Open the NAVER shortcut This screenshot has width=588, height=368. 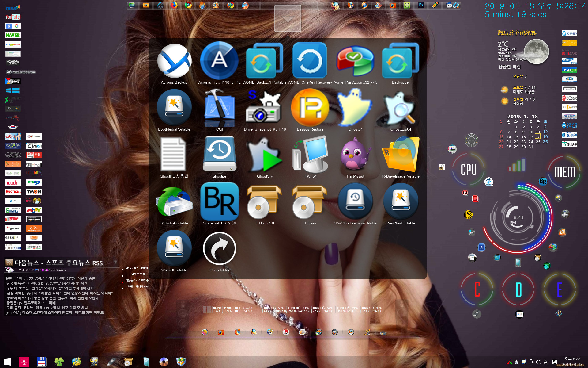(x=13, y=35)
